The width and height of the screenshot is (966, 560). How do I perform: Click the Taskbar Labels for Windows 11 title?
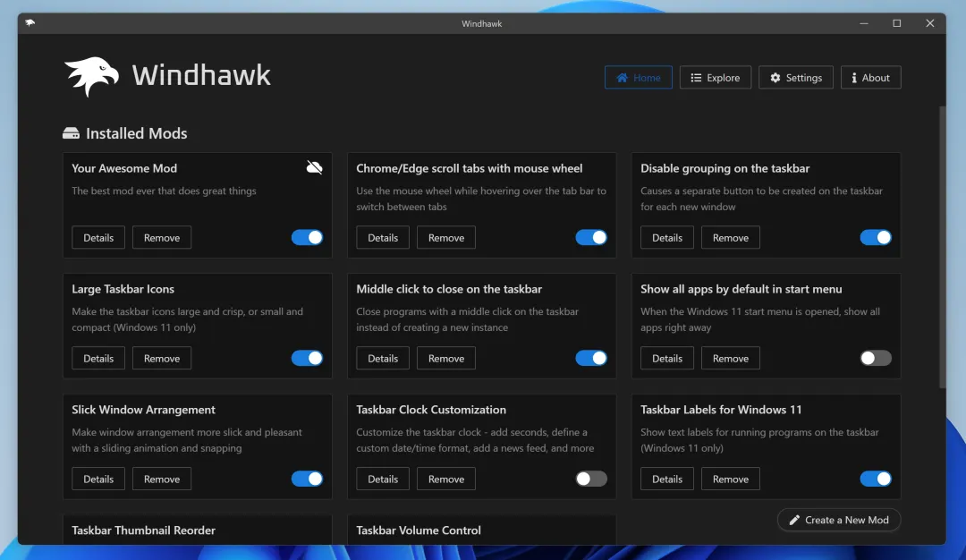(x=721, y=410)
